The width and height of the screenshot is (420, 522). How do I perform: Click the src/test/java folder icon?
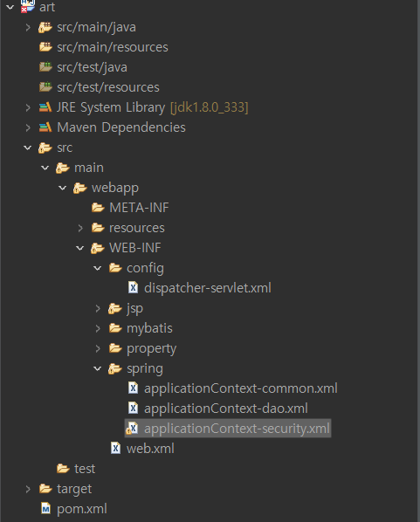(x=45, y=67)
